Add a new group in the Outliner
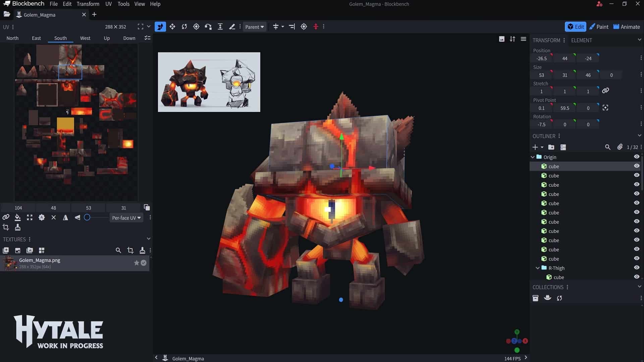644x362 pixels. [x=551, y=147]
